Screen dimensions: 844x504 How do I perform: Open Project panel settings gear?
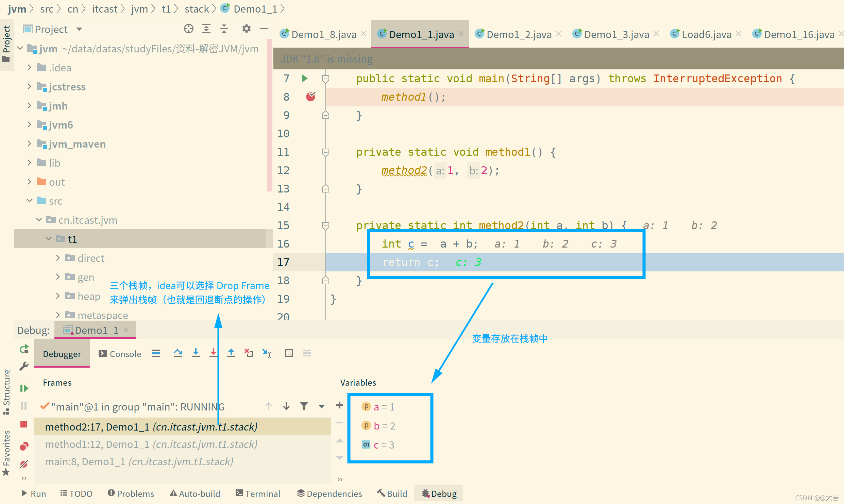(x=247, y=29)
